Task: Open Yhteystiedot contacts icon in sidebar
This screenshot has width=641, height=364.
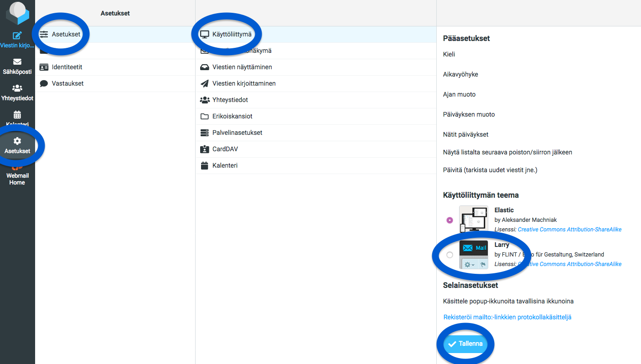Action: click(x=17, y=88)
